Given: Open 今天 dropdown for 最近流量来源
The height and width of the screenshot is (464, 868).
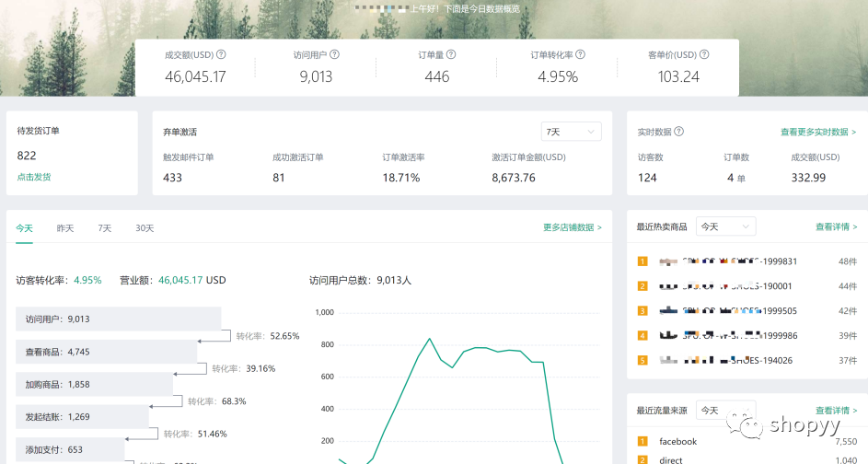Looking at the screenshot, I should 725,411.
